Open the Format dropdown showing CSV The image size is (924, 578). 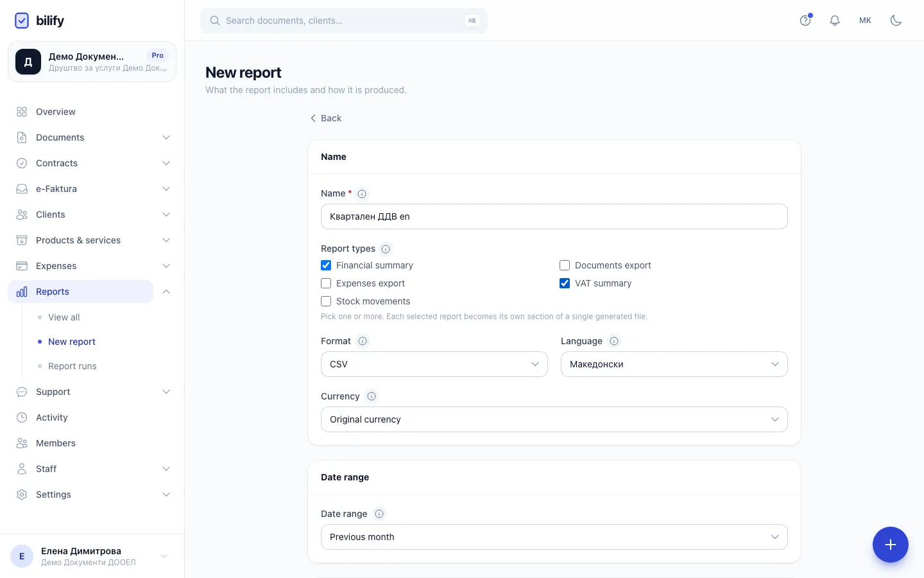pos(434,364)
